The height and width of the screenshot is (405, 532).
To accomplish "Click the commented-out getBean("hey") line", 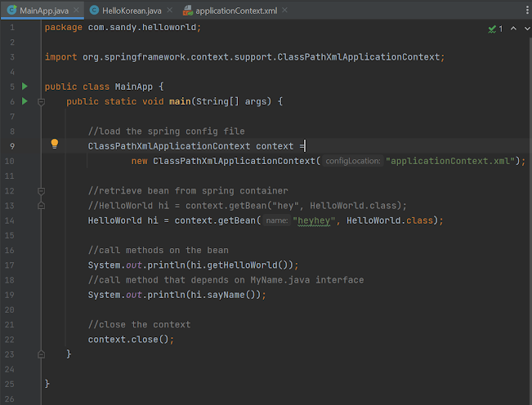I will 248,206.
